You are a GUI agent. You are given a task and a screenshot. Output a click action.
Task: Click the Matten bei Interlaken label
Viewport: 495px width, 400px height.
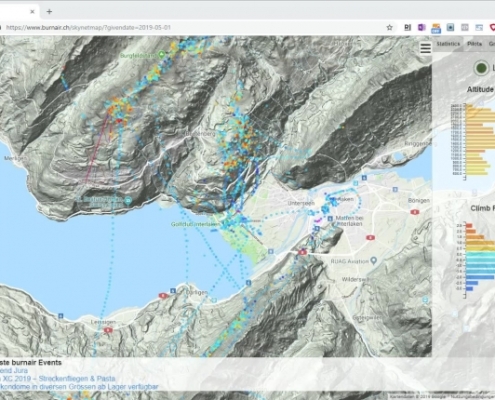tap(349, 221)
